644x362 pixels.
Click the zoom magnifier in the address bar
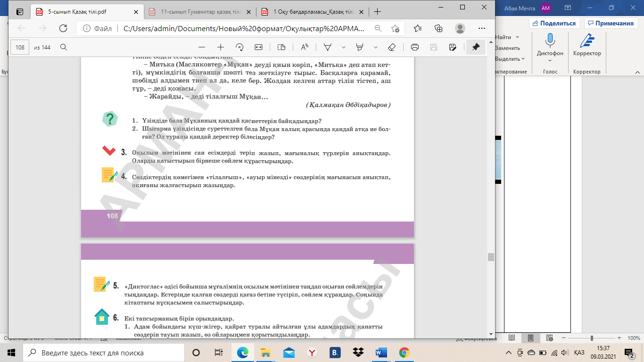378,28
